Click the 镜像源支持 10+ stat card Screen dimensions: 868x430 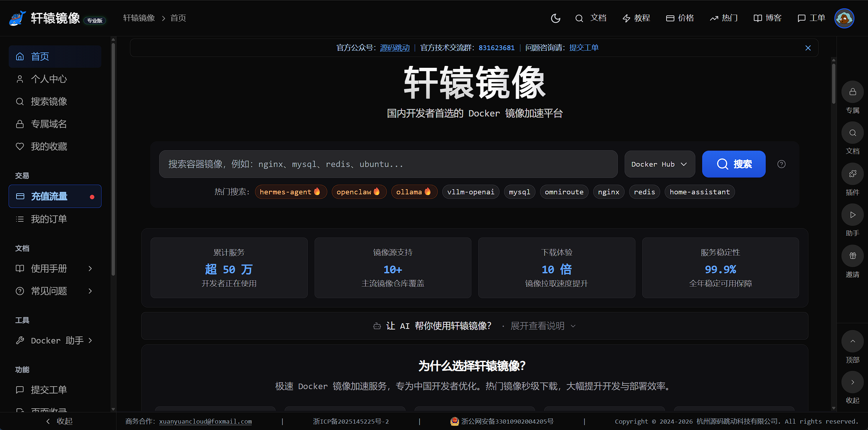pyautogui.click(x=393, y=268)
